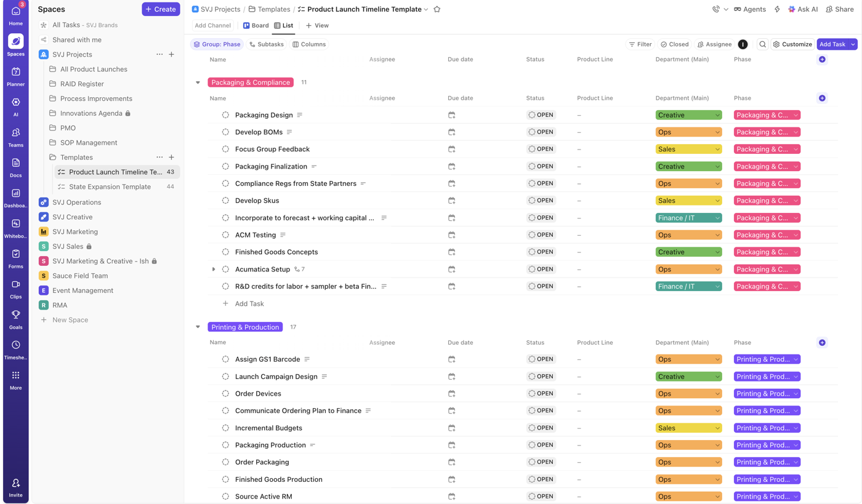
Task: Switch to the Board view tab
Action: pos(256,26)
